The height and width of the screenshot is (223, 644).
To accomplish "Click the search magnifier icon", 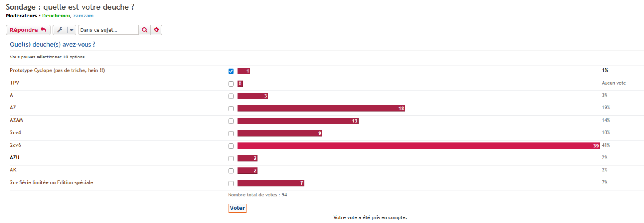I will click(144, 30).
